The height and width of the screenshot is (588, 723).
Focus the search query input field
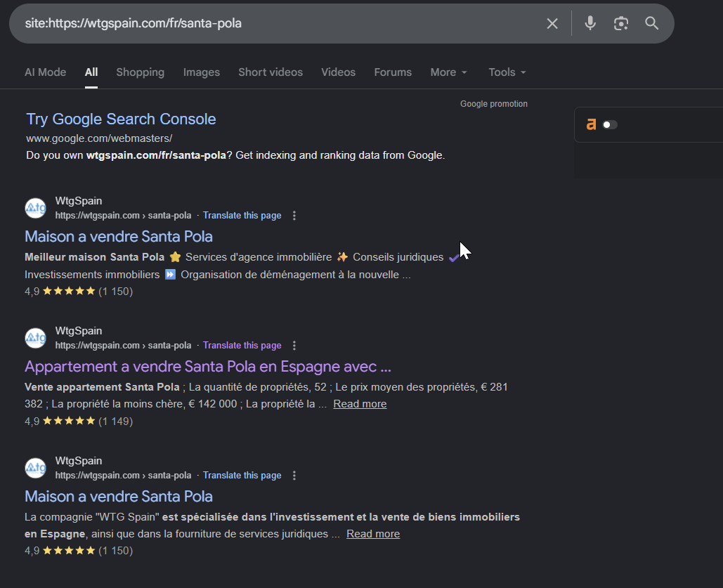pos(277,23)
